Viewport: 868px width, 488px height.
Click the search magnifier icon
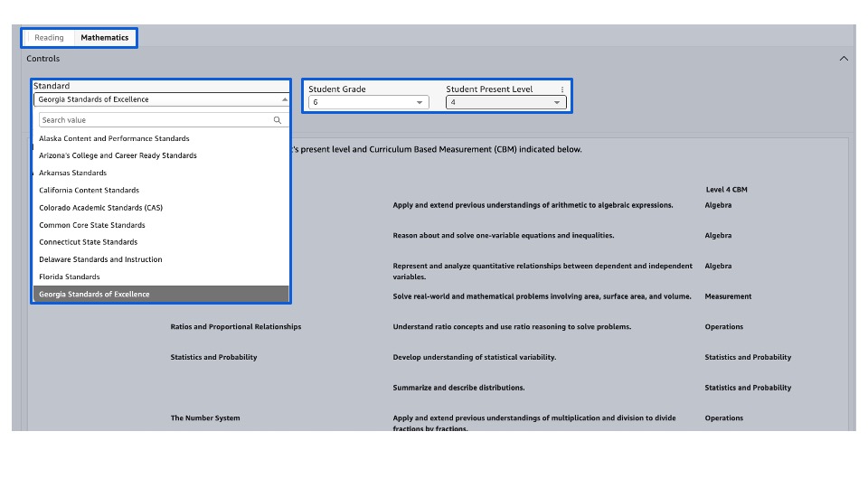(x=278, y=120)
